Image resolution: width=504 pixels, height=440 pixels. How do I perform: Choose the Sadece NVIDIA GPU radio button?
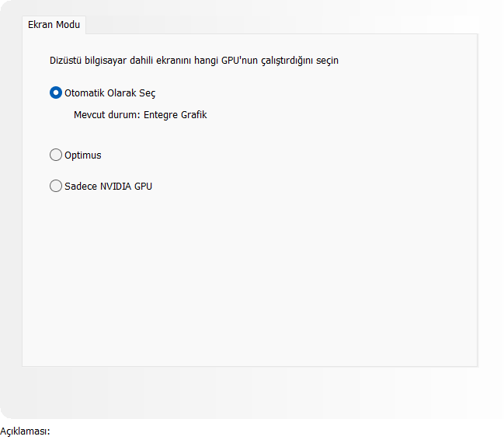coord(56,186)
